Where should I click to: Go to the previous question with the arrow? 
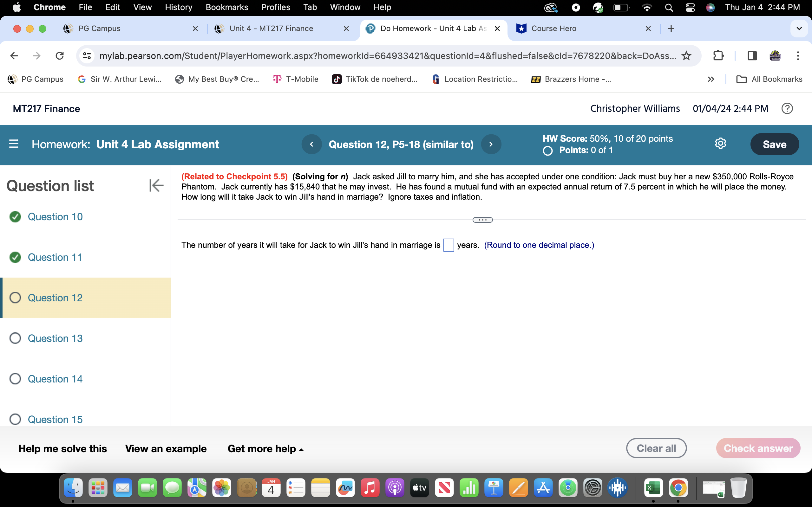coord(312,144)
